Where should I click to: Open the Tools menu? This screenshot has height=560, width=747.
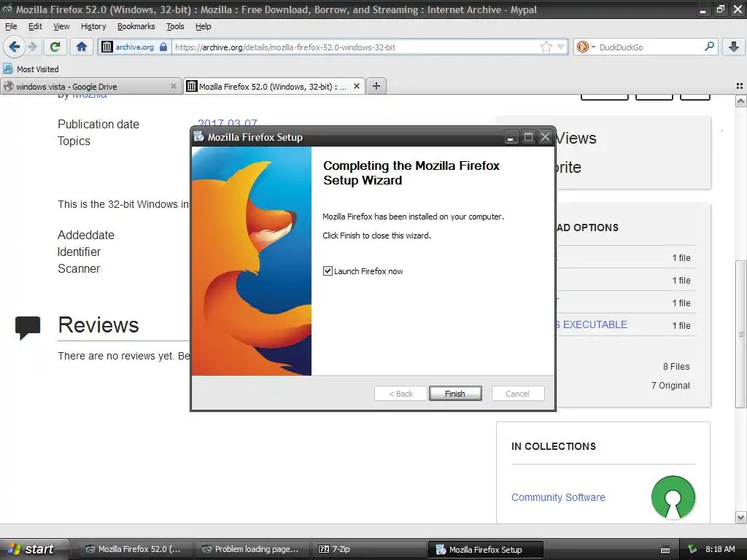click(x=175, y=26)
